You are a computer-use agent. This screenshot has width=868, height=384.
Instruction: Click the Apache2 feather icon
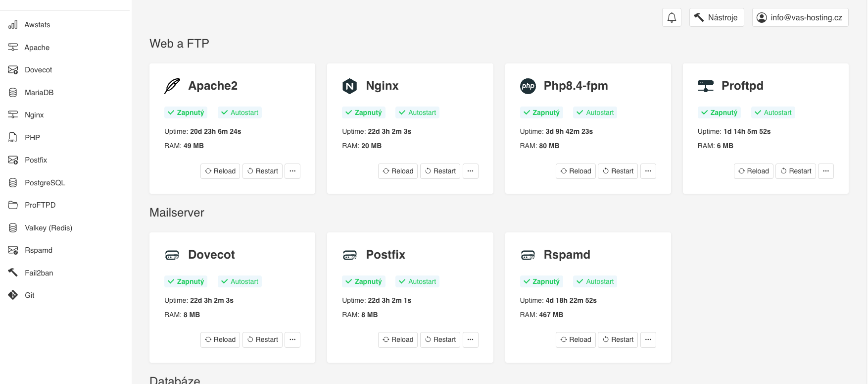172,86
